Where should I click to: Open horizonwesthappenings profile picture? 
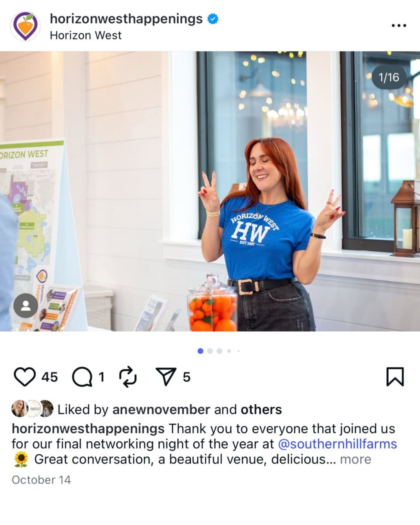[x=25, y=26]
